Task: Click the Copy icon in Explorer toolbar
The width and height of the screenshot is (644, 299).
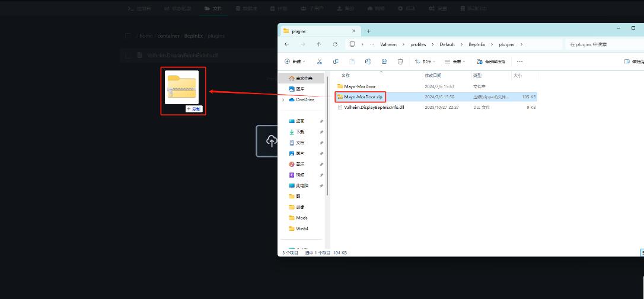Action: [x=336, y=62]
